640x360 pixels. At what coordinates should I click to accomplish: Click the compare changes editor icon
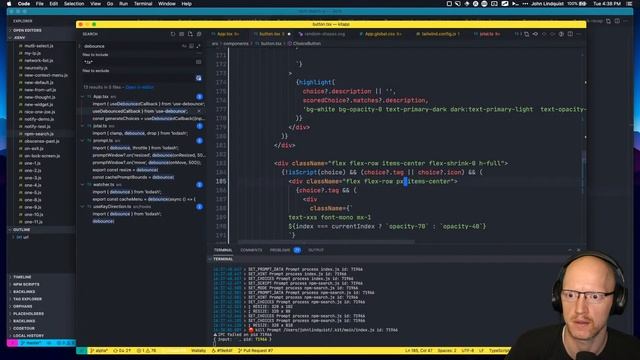click(x=527, y=34)
